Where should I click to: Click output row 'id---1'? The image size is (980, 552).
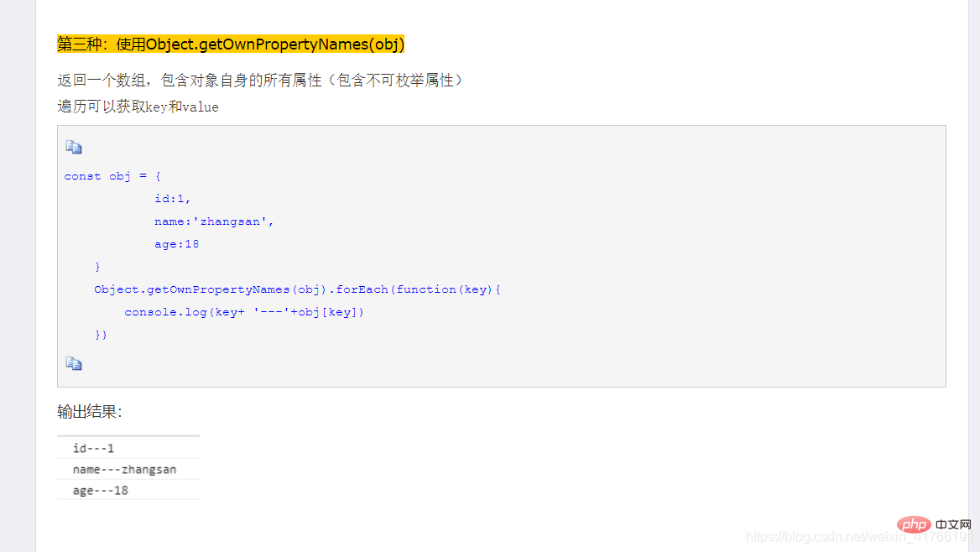[x=128, y=448]
